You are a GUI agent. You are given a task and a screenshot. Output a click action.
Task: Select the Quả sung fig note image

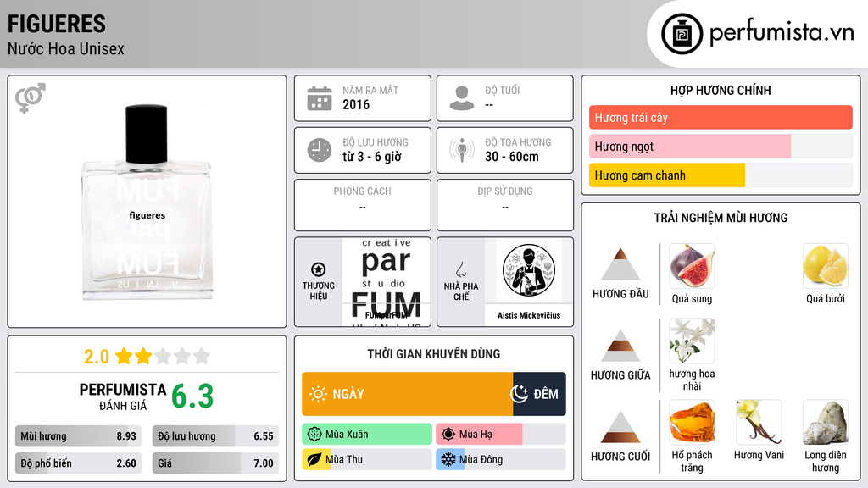692,266
